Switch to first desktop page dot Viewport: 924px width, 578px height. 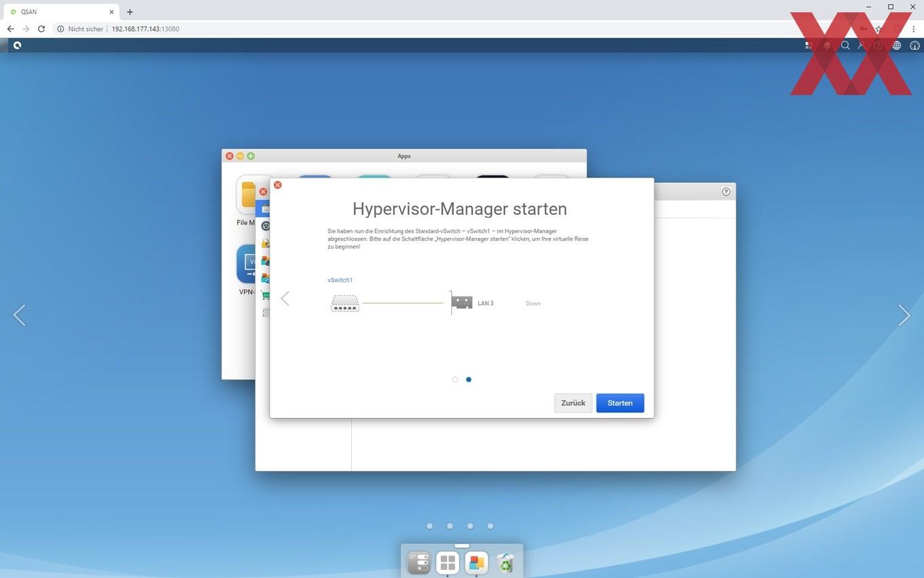point(429,526)
